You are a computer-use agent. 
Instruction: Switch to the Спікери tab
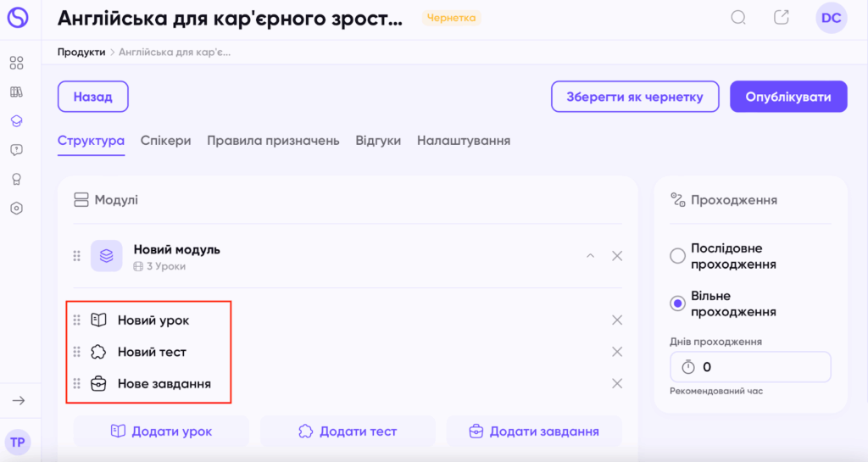click(x=165, y=141)
